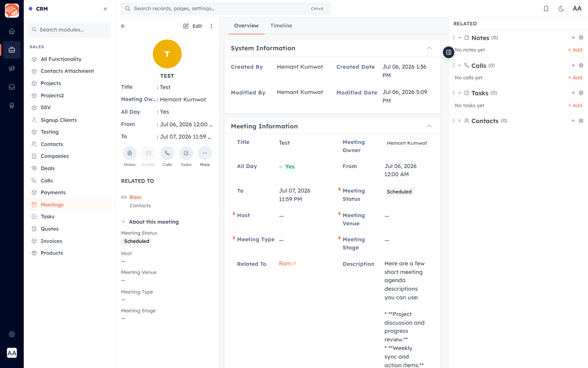The height and width of the screenshot is (368, 588).
Task: Click the Hemant Kumwat Meeting Owner tag
Action: click(407, 143)
